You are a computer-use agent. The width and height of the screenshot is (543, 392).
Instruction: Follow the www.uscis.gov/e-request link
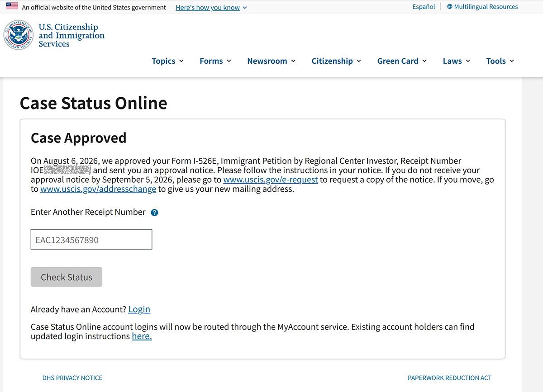click(x=271, y=179)
